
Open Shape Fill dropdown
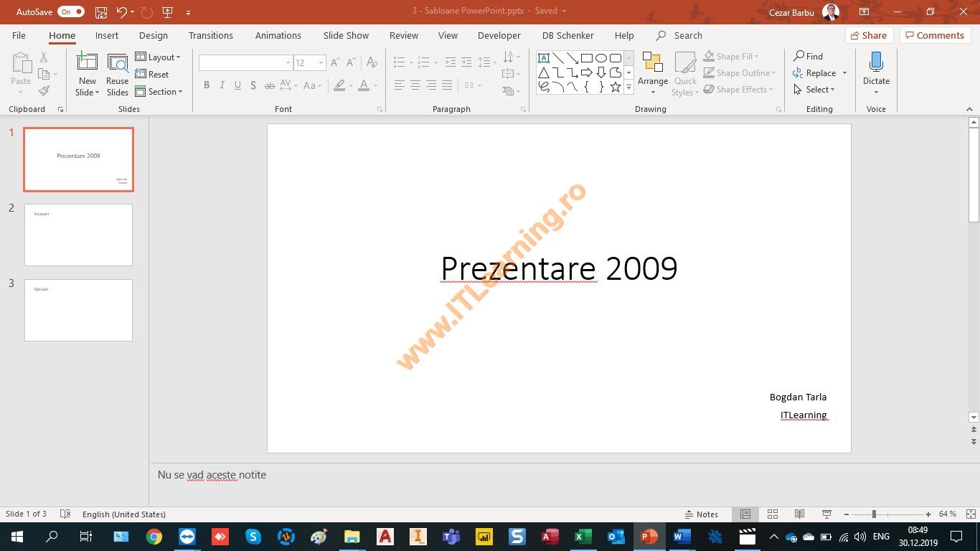tap(731, 56)
